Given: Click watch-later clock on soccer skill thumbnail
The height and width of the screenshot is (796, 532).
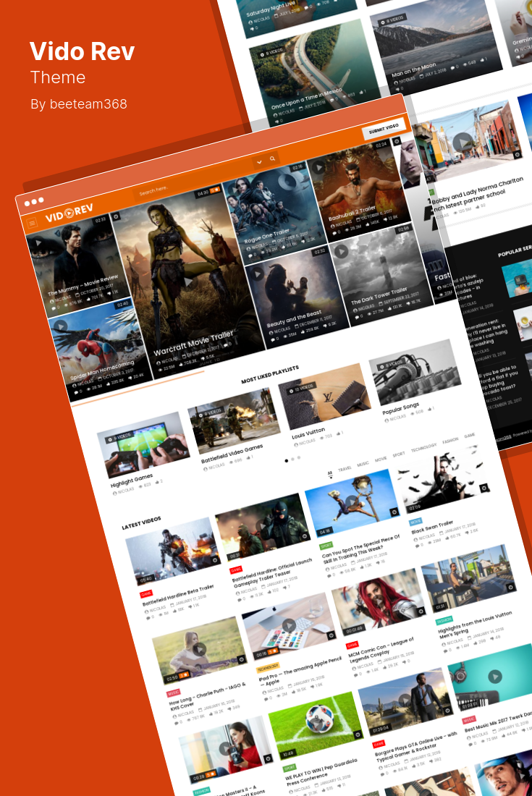Looking at the screenshot, I should [394, 512].
